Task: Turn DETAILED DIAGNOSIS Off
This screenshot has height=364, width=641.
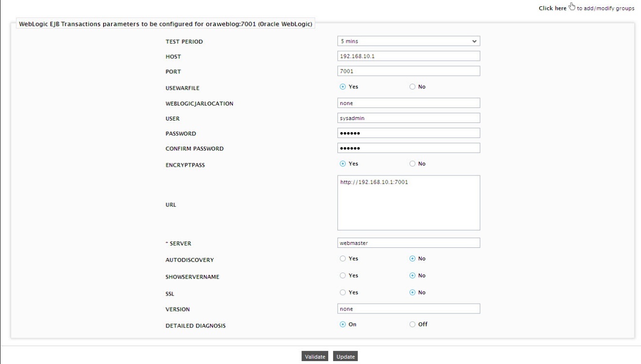Action: coord(412,324)
